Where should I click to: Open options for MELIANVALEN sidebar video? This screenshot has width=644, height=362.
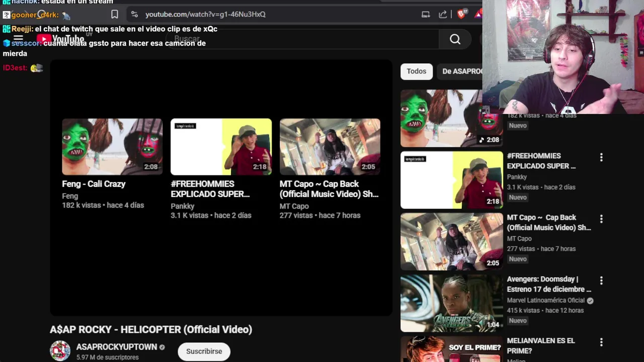coord(601,342)
